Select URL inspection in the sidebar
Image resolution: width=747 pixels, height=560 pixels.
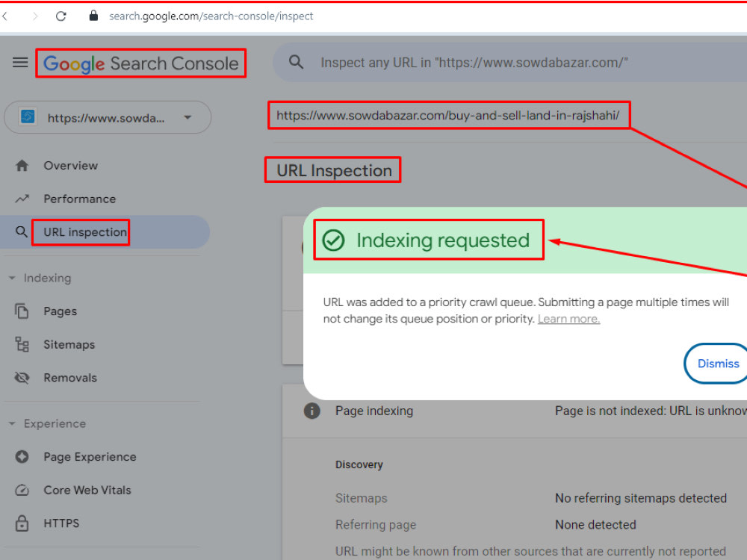point(85,232)
